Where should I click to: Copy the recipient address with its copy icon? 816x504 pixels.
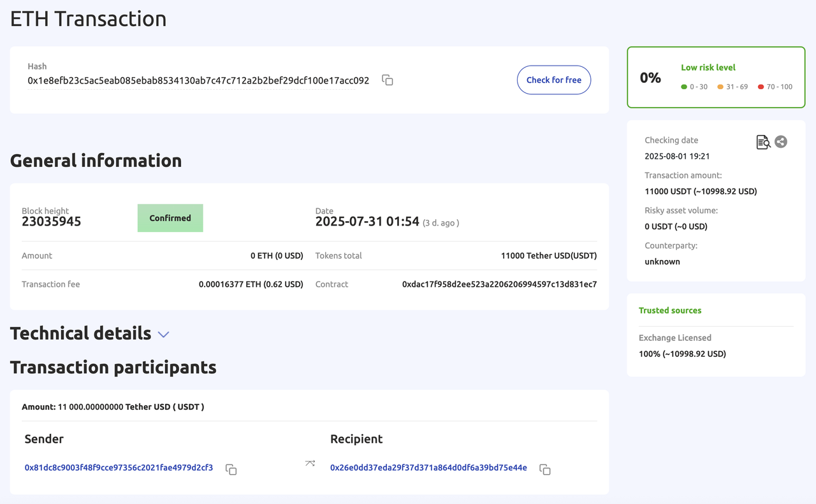click(x=544, y=469)
